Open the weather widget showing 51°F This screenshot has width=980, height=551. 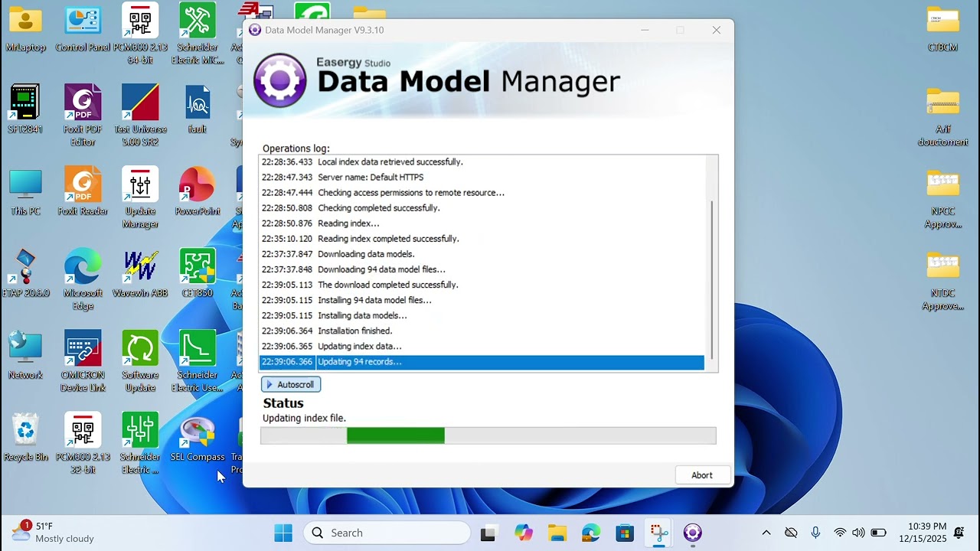point(54,533)
